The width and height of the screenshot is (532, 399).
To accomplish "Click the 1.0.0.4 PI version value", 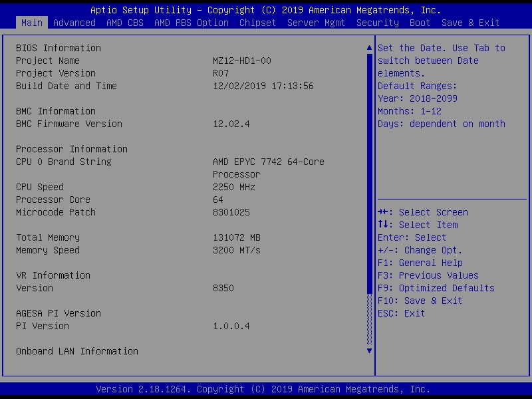I will (231, 326).
